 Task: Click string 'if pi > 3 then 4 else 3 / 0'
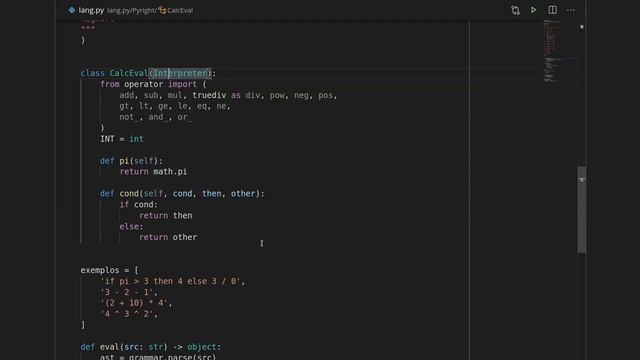point(170,281)
